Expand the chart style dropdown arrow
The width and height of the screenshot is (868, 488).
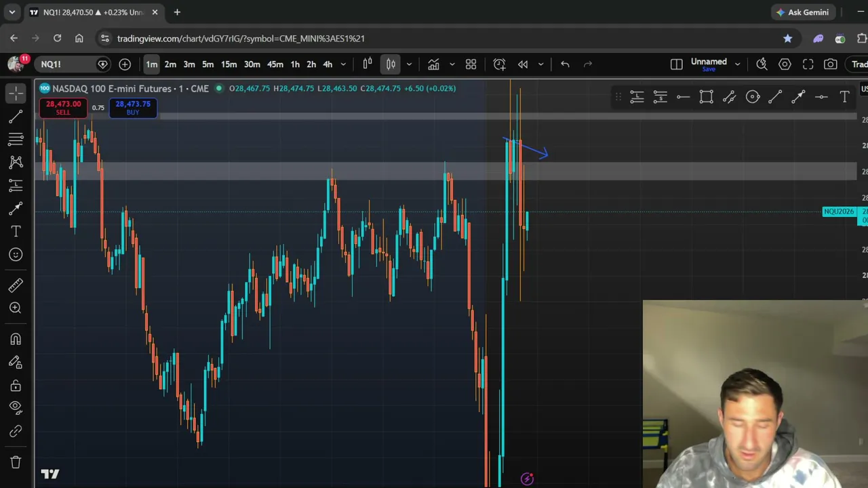point(408,64)
